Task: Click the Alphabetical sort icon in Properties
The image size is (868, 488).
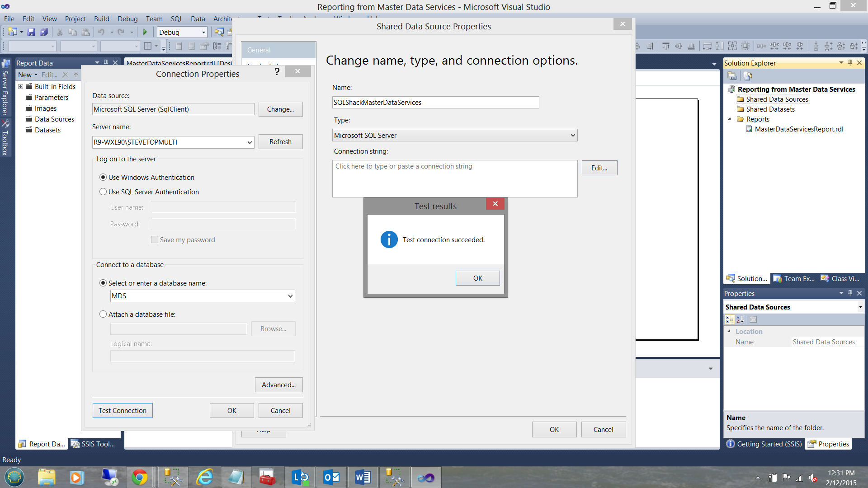Action: point(740,319)
